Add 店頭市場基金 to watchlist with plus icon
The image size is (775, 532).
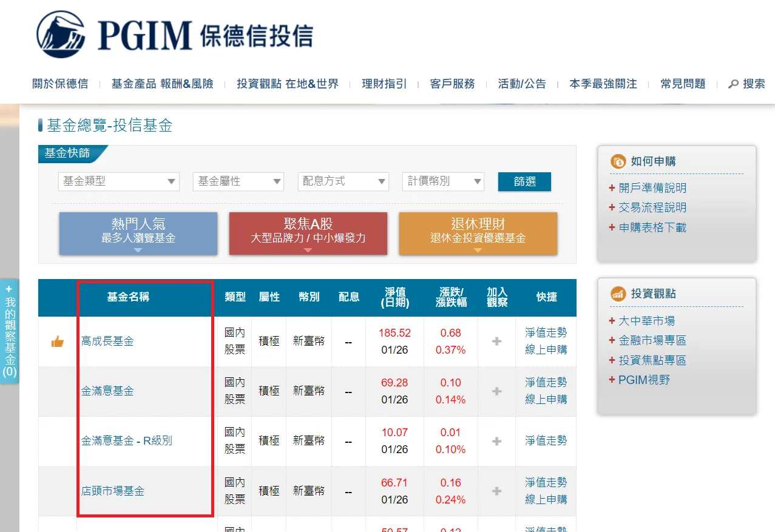point(496,491)
